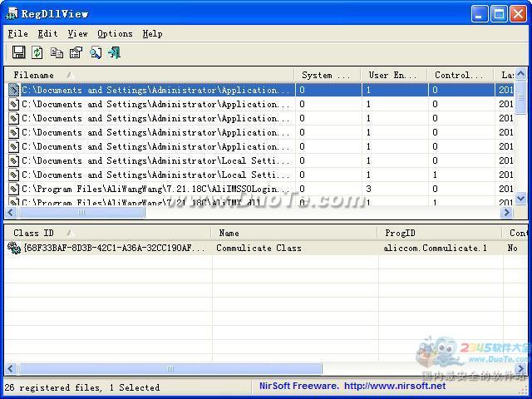This screenshot has width=532, height=399.
Task: Click the Refresh toolbar icon
Action: tap(37, 52)
